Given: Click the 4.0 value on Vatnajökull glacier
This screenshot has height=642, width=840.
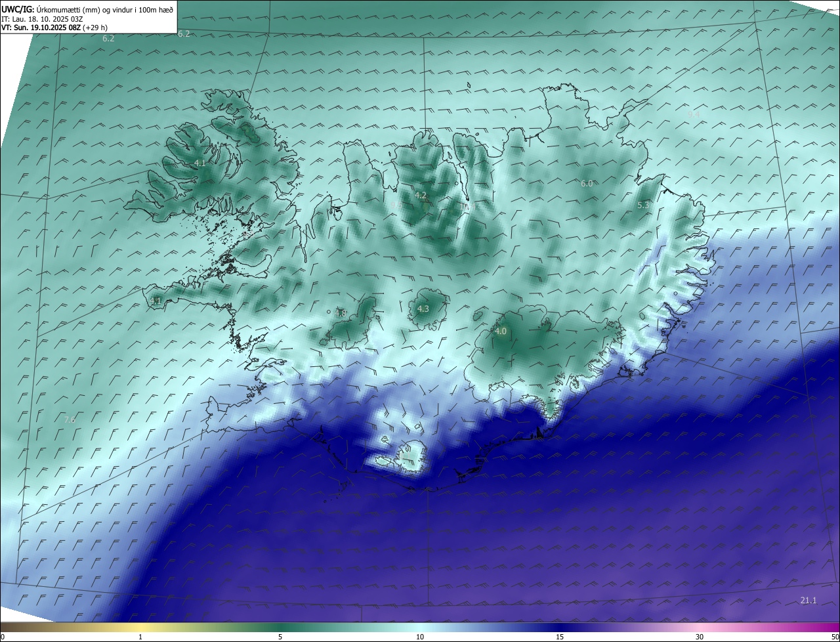Looking at the screenshot, I should 501,331.
